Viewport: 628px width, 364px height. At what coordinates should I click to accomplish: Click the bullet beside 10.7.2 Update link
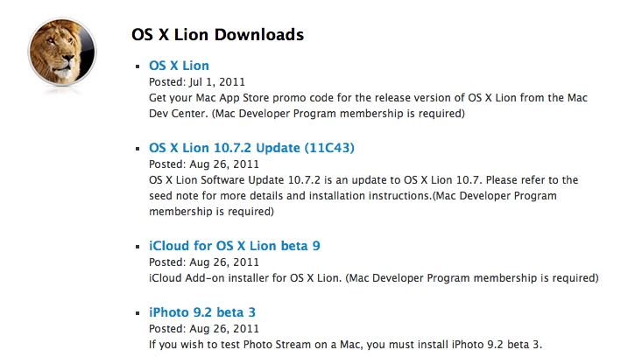click(x=137, y=148)
